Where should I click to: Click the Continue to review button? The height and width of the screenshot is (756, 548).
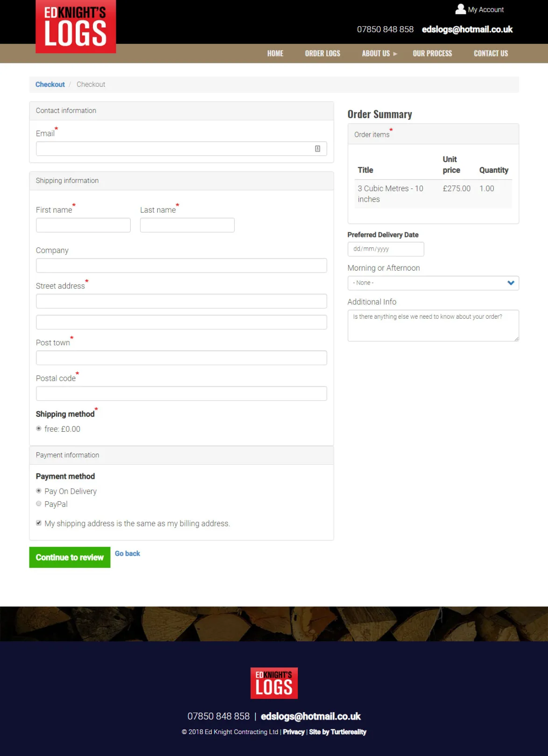(x=70, y=557)
